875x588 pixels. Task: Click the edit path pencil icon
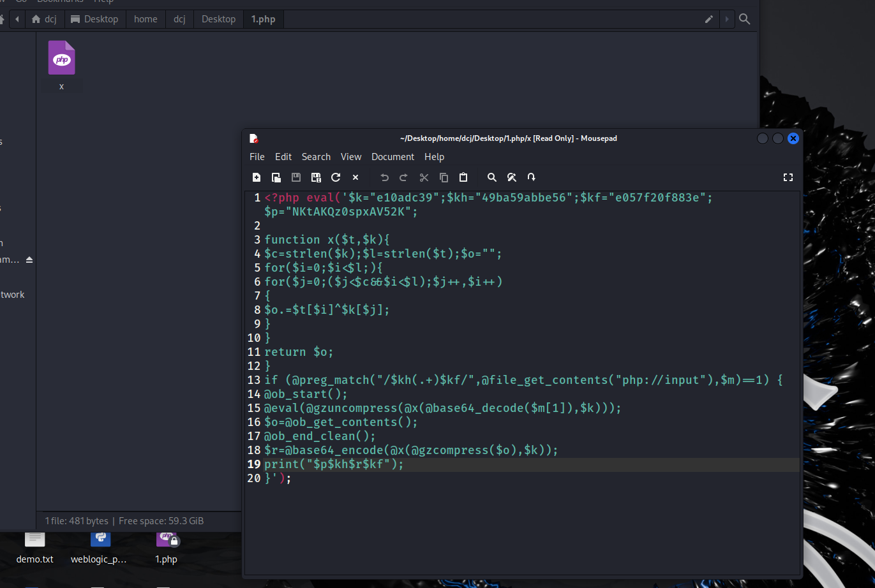[708, 19]
